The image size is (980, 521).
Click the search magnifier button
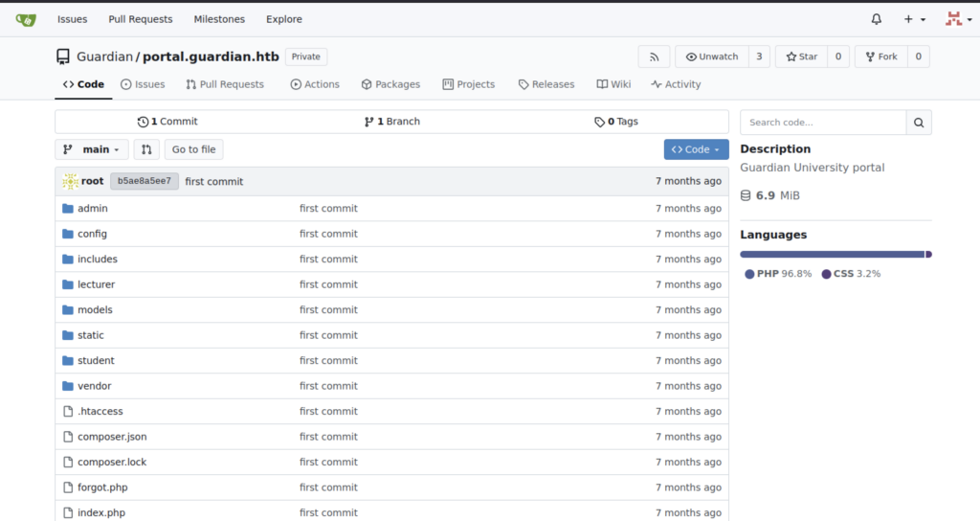919,123
